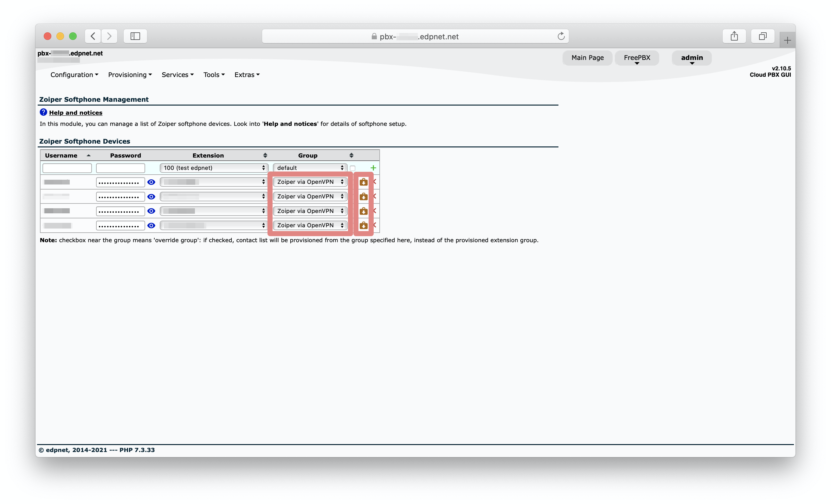This screenshot has height=504, width=831.
Task: Download config package for third device row
Action: (x=363, y=211)
